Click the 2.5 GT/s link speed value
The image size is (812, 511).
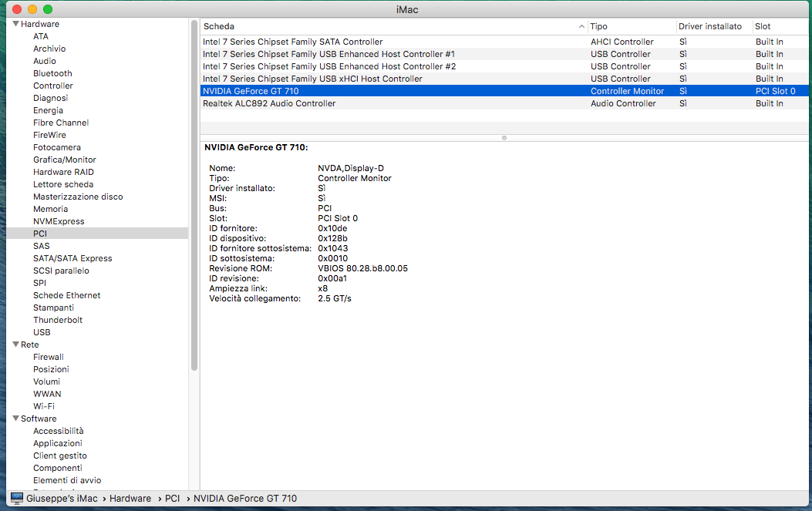(335, 299)
